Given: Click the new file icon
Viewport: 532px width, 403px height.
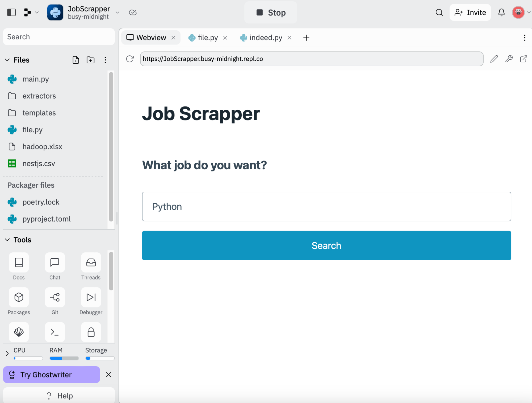Looking at the screenshot, I should tap(76, 60).
